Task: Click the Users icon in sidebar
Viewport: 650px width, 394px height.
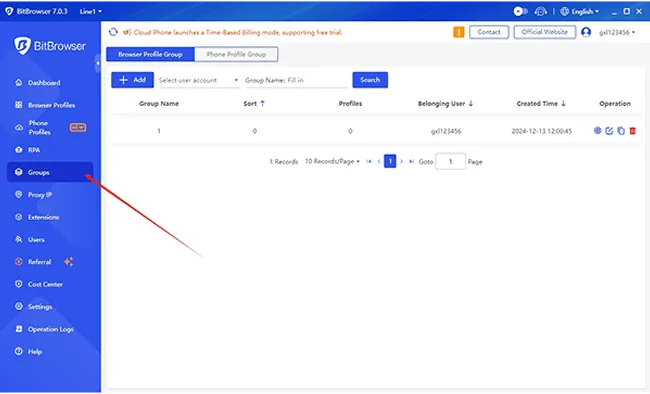Action: 19,239
